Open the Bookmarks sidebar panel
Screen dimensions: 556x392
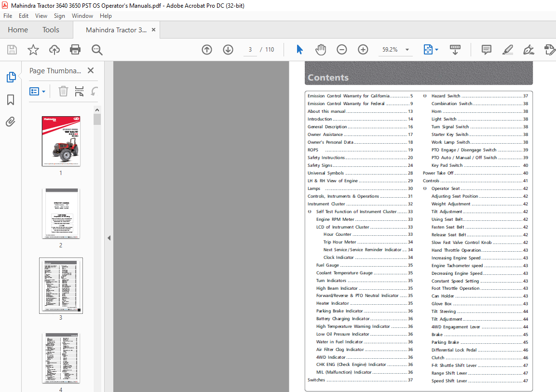11,100
